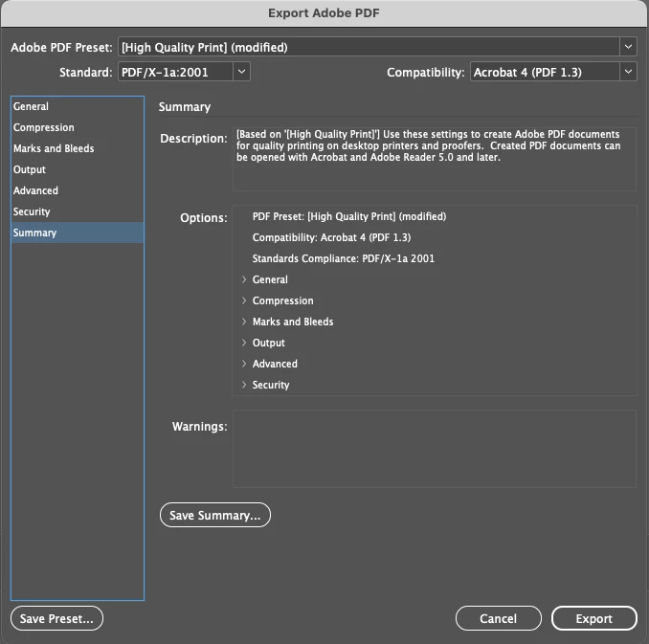Select Marks and Bleeds in left list
The height and width of the screenshot is (644, 649).
pos(78,148)
